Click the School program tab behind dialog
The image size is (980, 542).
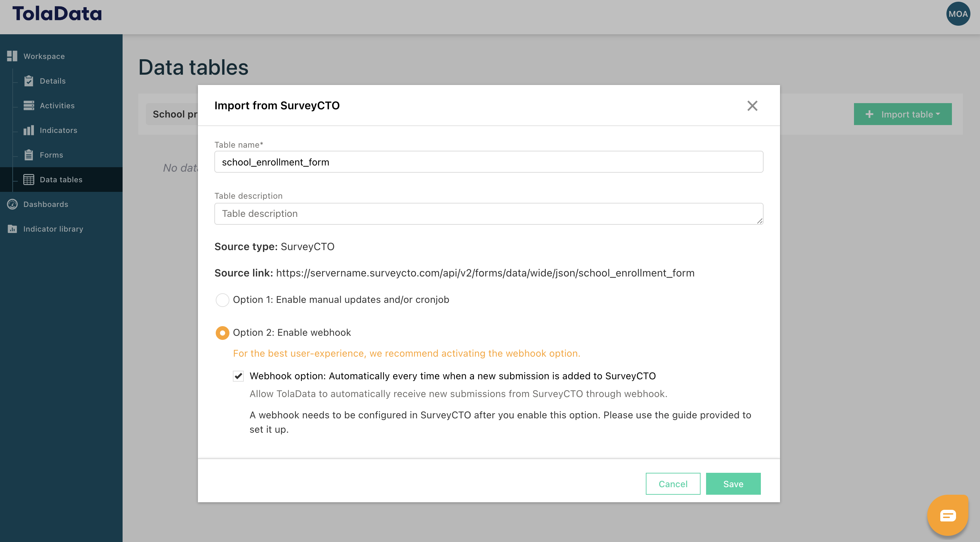(x=172, y=114)
